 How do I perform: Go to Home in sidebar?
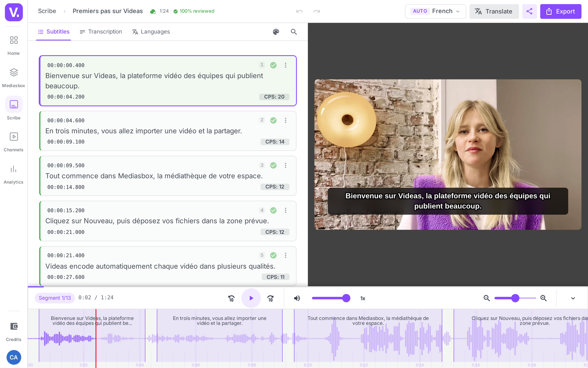click(x=14, y=45)
